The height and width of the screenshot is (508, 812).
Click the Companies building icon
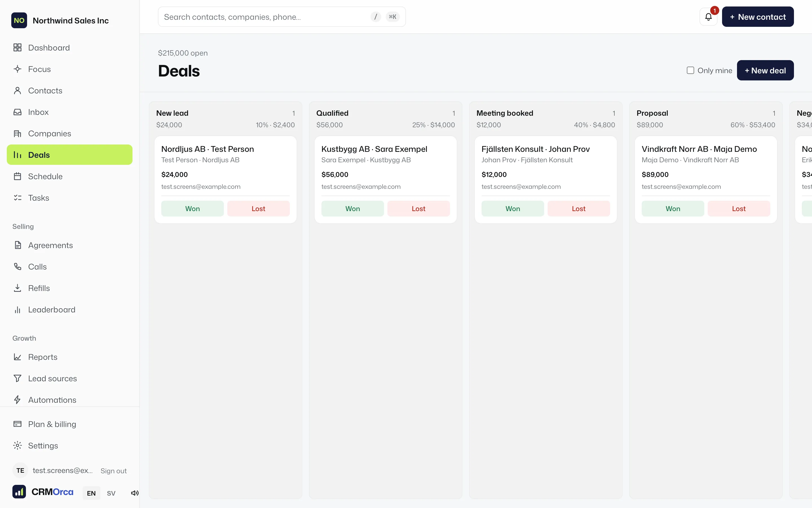[x=17, y=134]
